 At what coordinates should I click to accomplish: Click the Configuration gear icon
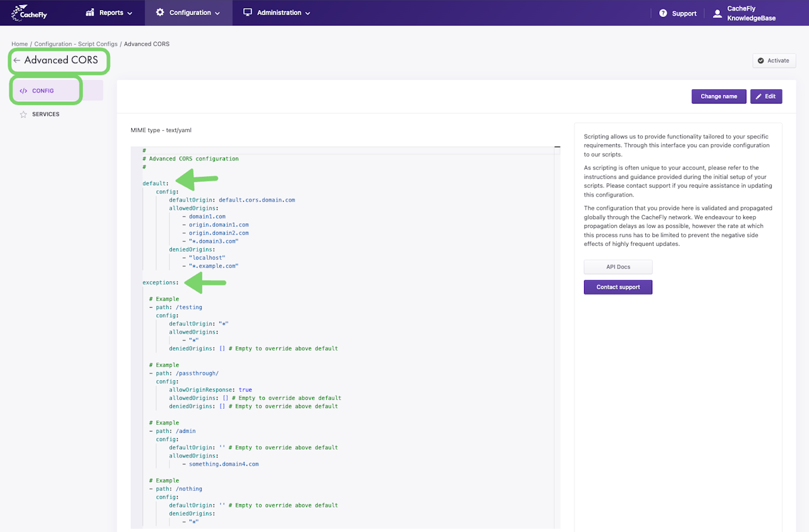160,13
